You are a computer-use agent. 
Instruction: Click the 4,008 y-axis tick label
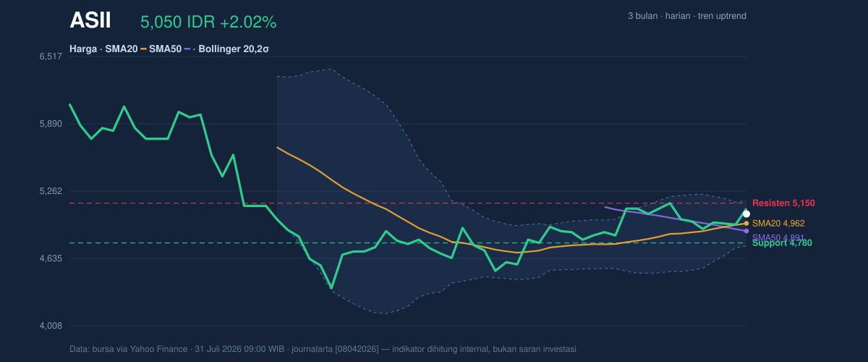[51, 326]
